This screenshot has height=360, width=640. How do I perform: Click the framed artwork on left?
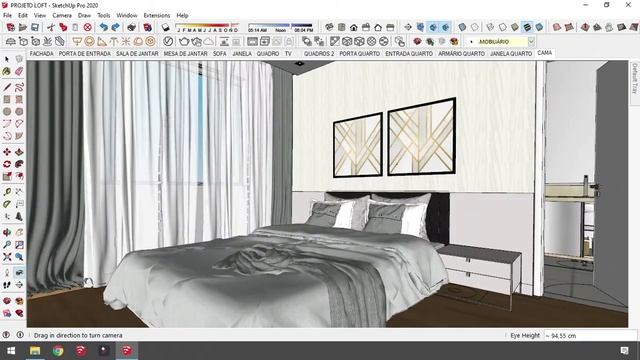tap(358, 145)
